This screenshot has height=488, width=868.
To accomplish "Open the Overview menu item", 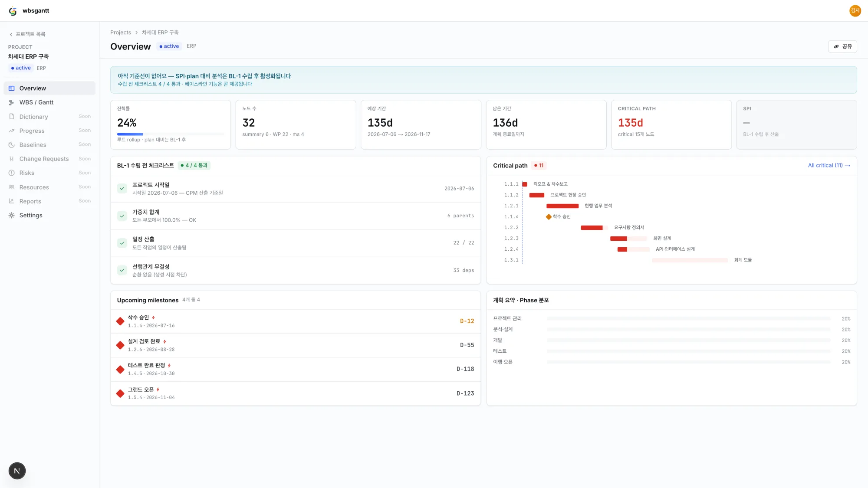I will click(x=49, y=88).
